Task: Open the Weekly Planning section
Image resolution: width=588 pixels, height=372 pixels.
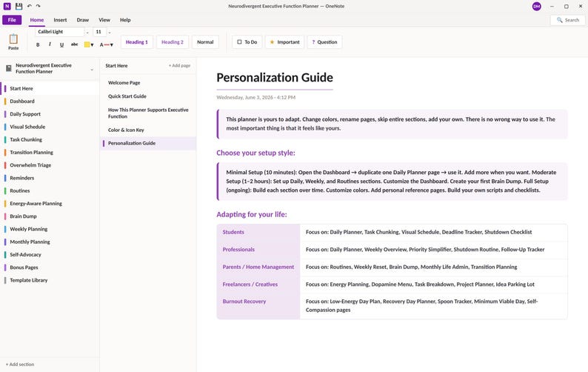Action: click(x=50, y=229)
